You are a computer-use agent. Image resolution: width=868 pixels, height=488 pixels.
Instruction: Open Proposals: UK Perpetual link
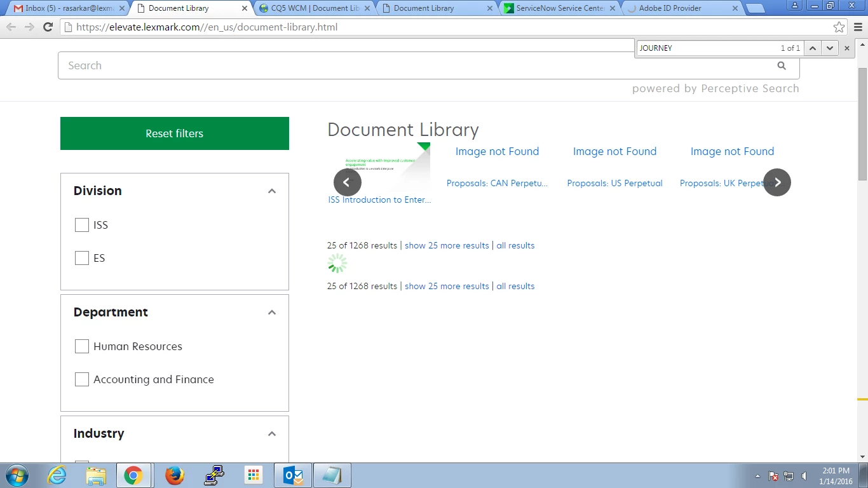[722, 183]
